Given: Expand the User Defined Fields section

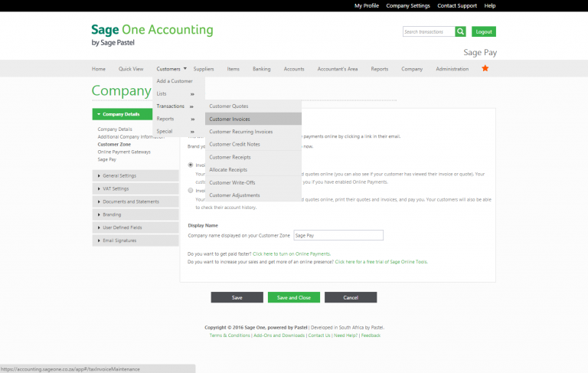Looking at the screenshot, I should tap(136, 227).
